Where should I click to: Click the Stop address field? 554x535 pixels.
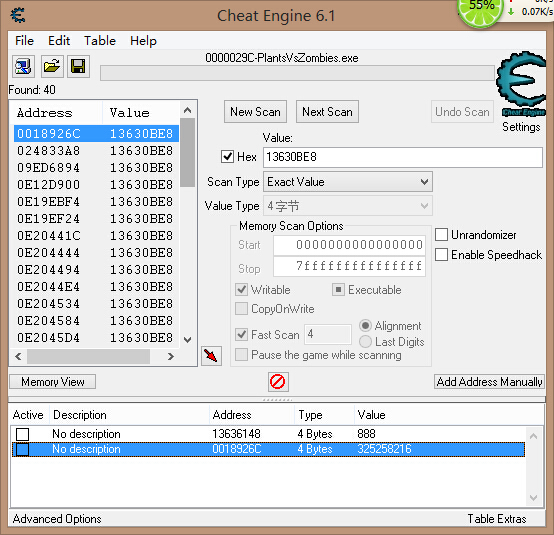(x=349, y=266)
